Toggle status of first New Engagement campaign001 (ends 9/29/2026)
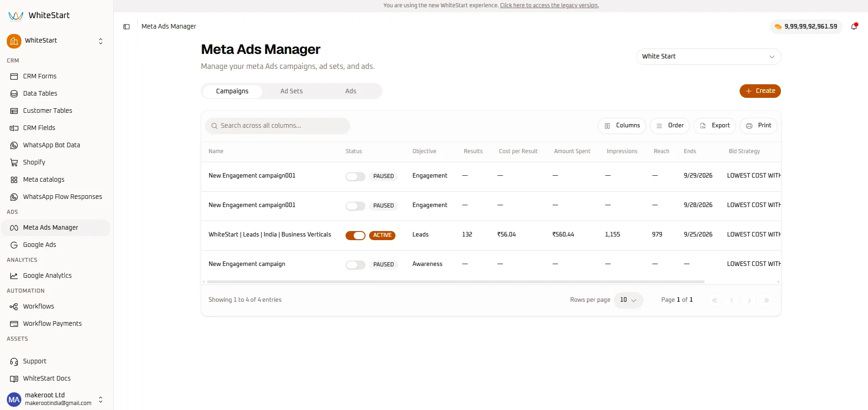868x410 pixels. 356,177
